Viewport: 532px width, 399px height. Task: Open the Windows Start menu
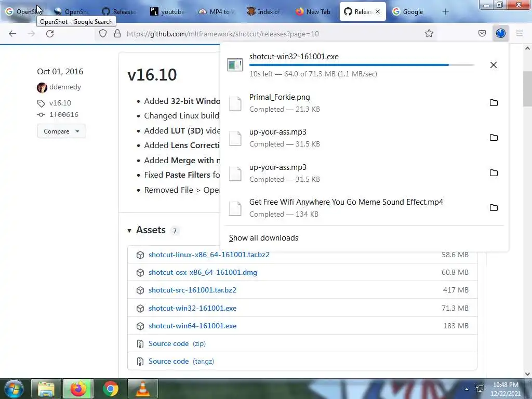tap(13, 389)
